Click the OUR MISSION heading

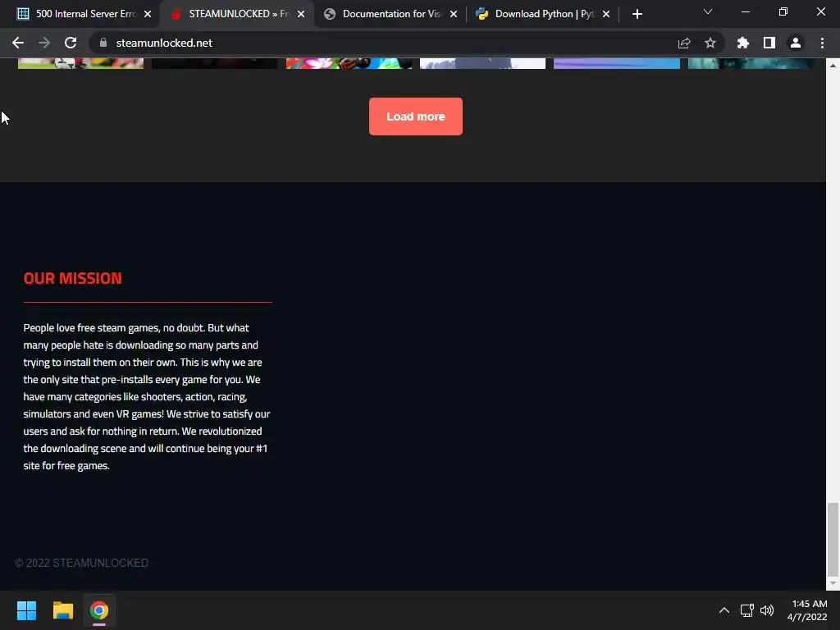click(x=73, y=278)
